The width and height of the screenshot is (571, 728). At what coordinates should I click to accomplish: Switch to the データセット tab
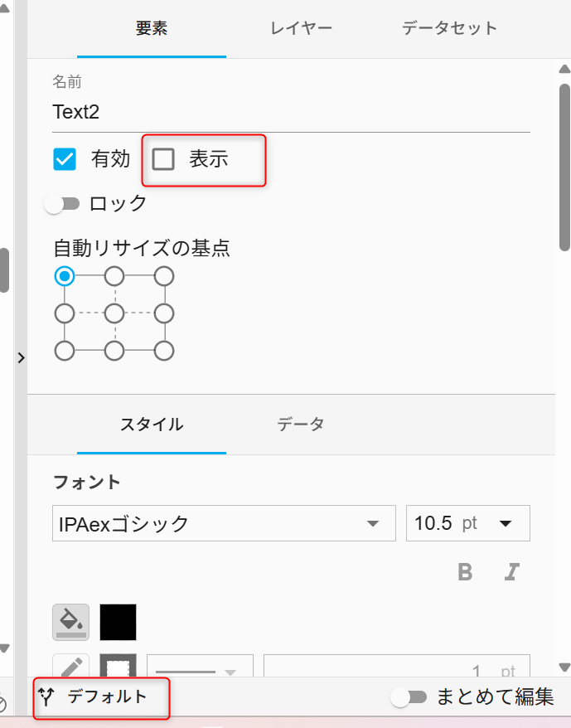point(449,28)
